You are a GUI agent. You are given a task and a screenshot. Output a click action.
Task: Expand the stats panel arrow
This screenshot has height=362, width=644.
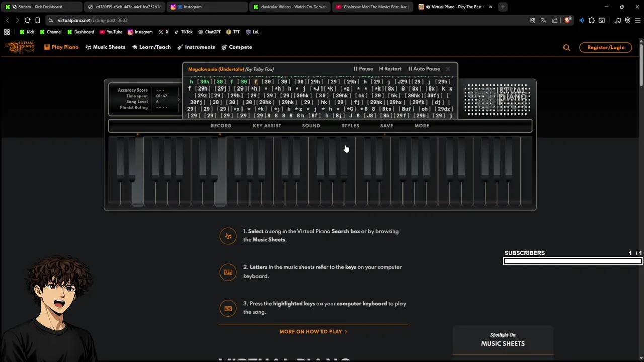click(178, 99)
